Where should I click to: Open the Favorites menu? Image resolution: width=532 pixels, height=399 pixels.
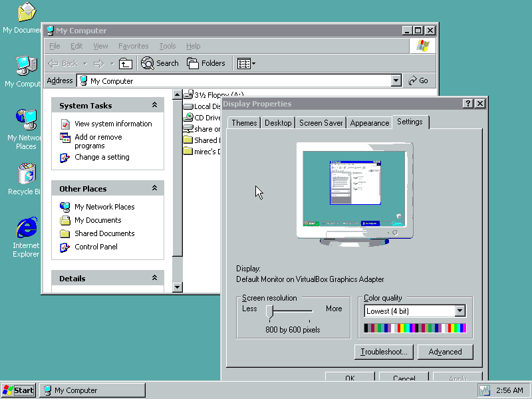133,46
